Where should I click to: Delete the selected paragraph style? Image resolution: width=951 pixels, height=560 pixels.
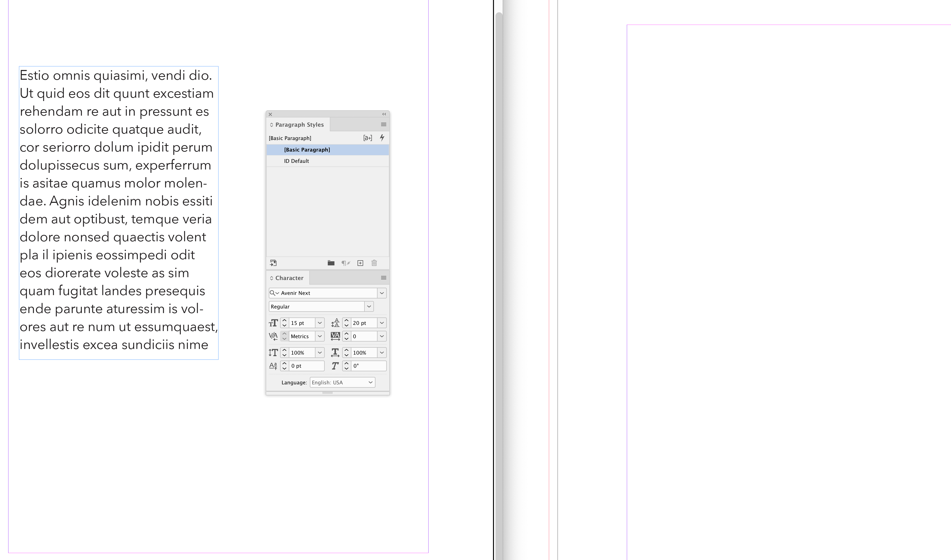[374, 263]
